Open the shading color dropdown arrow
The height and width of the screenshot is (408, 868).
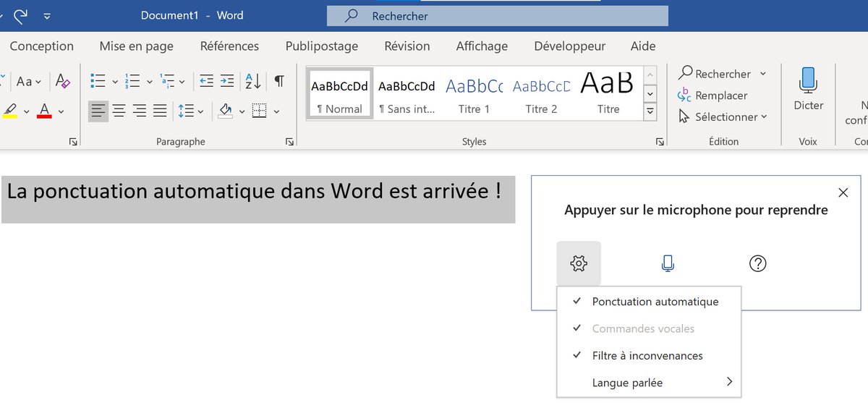pos(241,111)
